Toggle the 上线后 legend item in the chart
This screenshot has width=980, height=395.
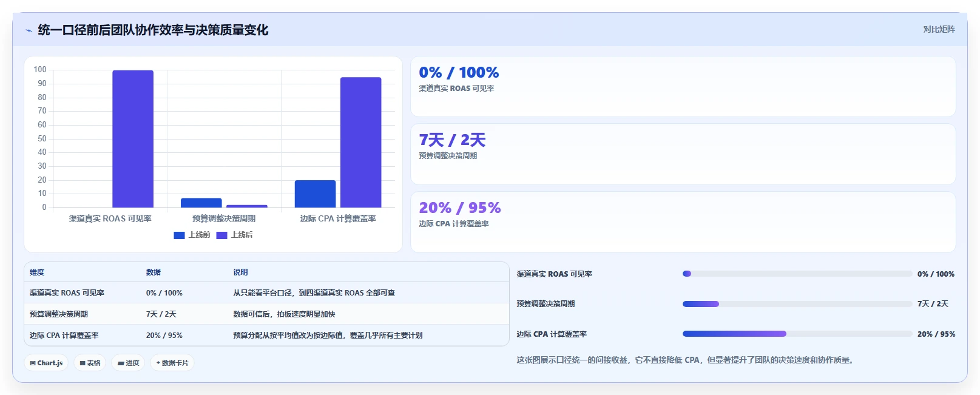(x=234, y=235)
